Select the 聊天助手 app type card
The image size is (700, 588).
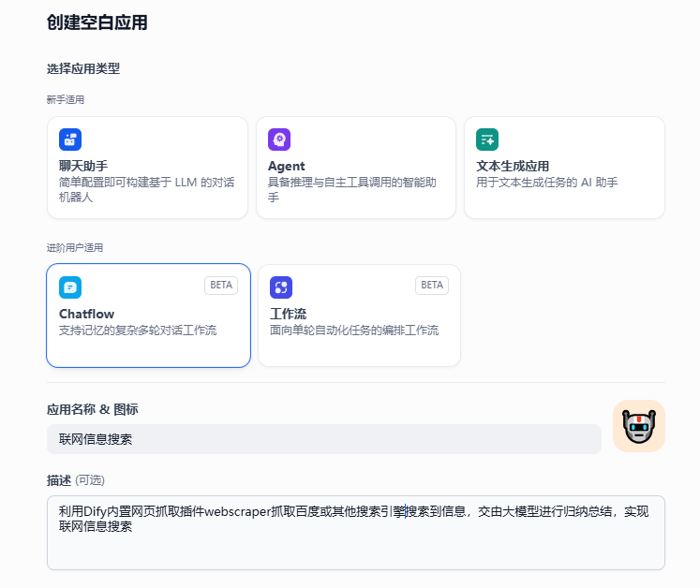point(147,168)
